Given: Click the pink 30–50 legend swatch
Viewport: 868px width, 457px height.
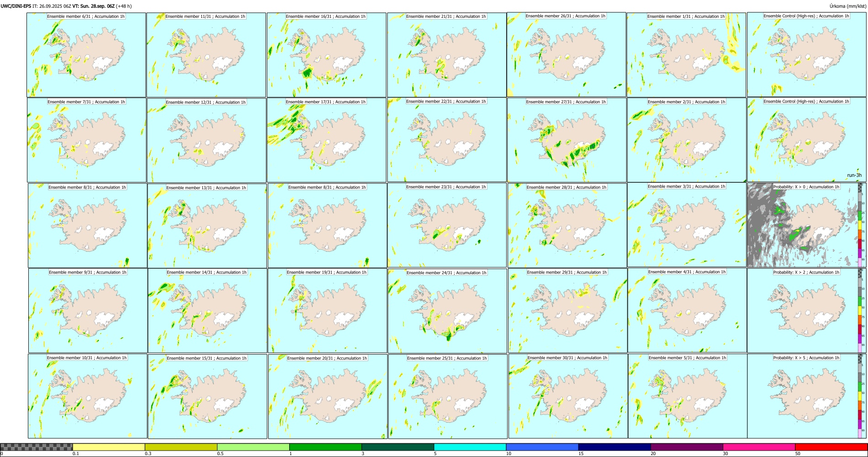Looking at the screenshot, I should pyautogui.click(x=759, y=447).
